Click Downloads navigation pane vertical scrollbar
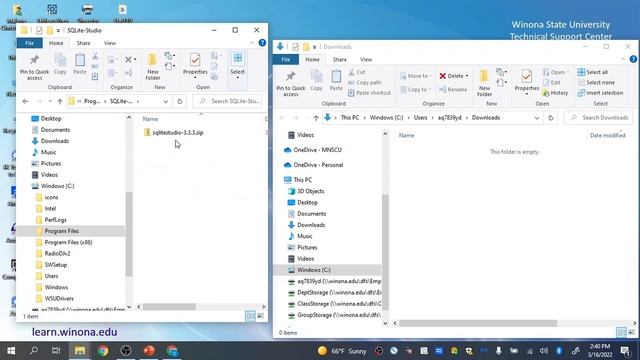The image size is (640, 360). coord(385,252)
